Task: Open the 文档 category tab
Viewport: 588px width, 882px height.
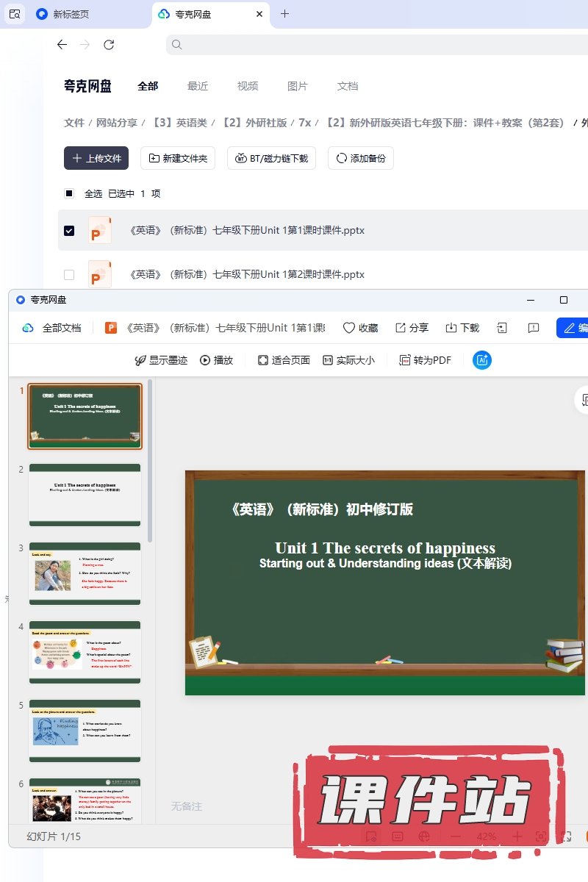Action: click(x=348, y=86)
